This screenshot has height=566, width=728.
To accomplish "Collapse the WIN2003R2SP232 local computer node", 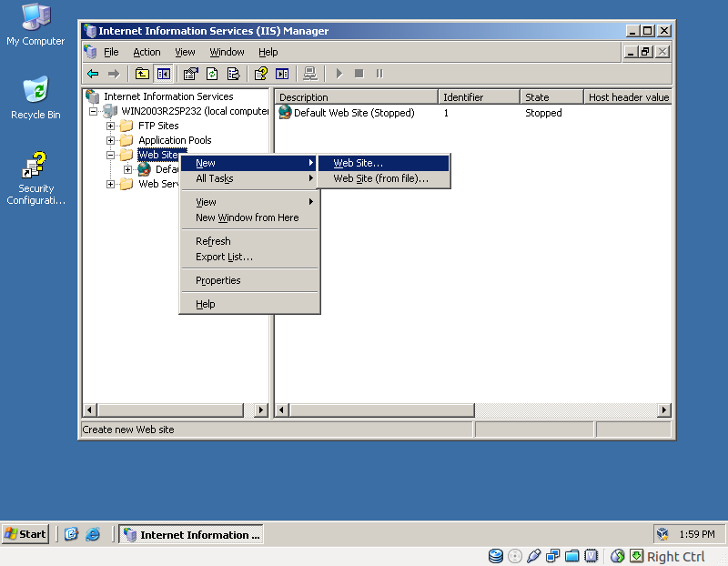I will [94, 111].
